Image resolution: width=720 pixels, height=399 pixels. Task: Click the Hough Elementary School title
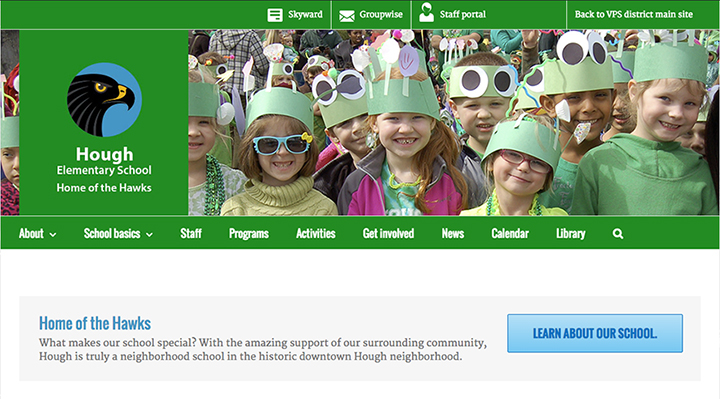pyautogui.click(x=104, y=161)
